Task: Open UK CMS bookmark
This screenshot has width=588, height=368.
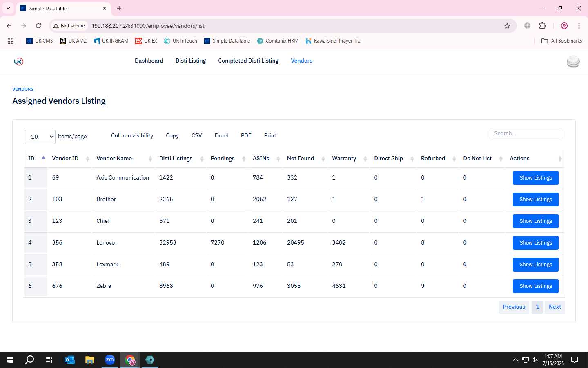Action: pos(40,41)
